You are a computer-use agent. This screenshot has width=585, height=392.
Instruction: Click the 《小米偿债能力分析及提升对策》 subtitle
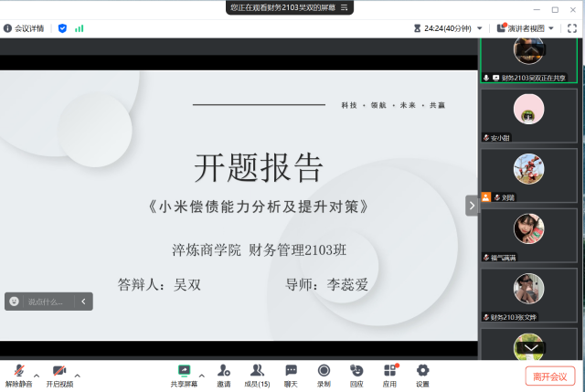[258, 207]
